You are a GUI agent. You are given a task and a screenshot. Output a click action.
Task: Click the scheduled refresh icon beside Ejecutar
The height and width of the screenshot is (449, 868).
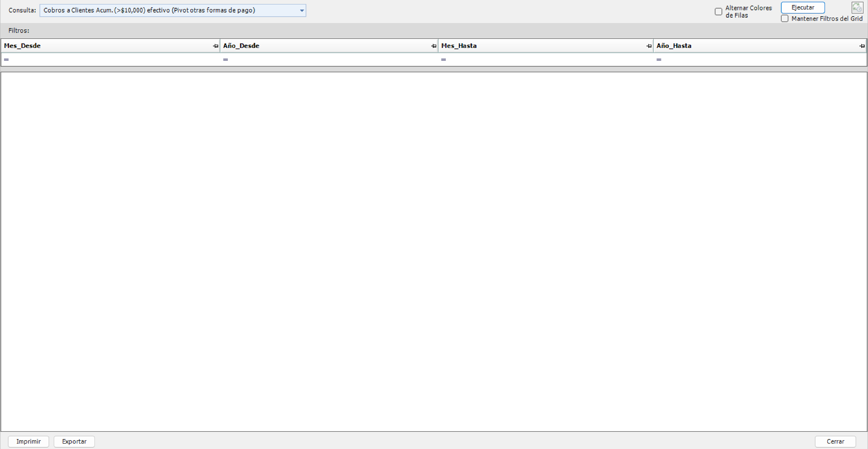[x=857, y=8]
